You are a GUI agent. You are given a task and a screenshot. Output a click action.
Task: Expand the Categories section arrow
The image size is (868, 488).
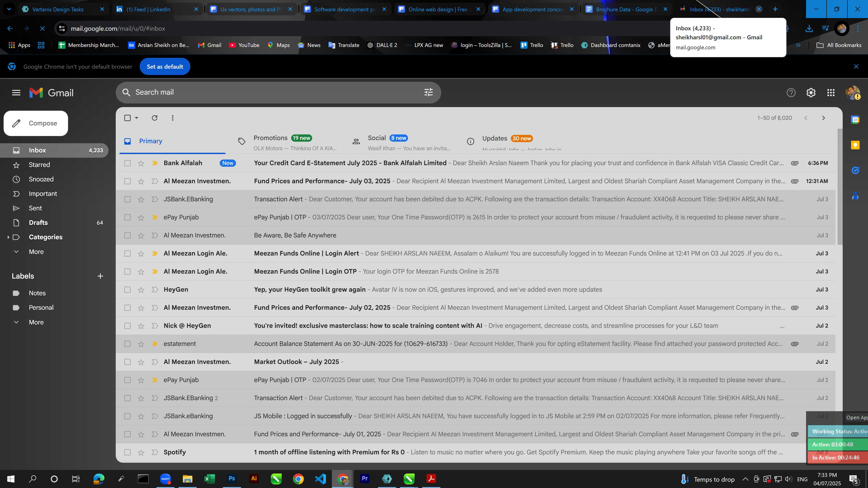tap(8, 237)
